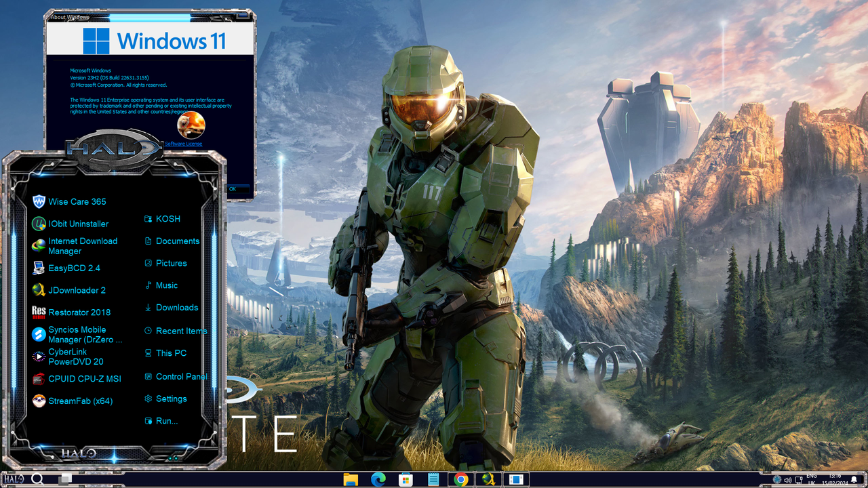The image size is (868, 488).
Task: Open the Software License link
Action: (183, 144)
